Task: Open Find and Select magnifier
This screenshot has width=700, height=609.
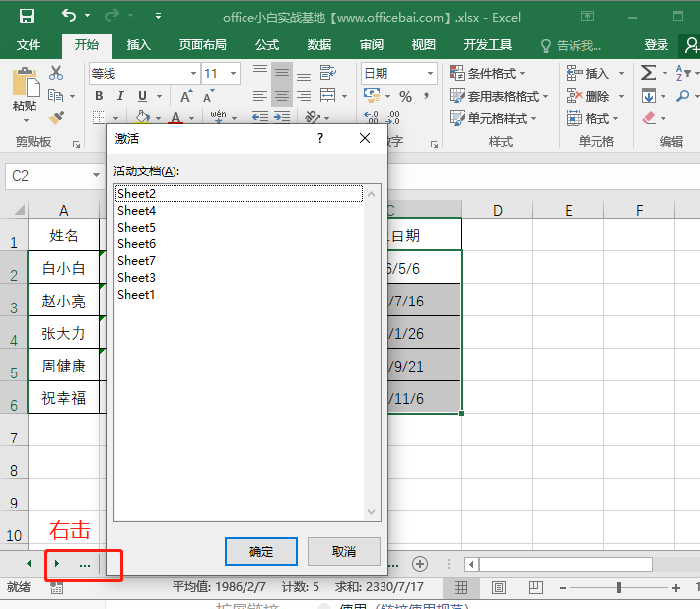Action: click(x=682, y=96)
